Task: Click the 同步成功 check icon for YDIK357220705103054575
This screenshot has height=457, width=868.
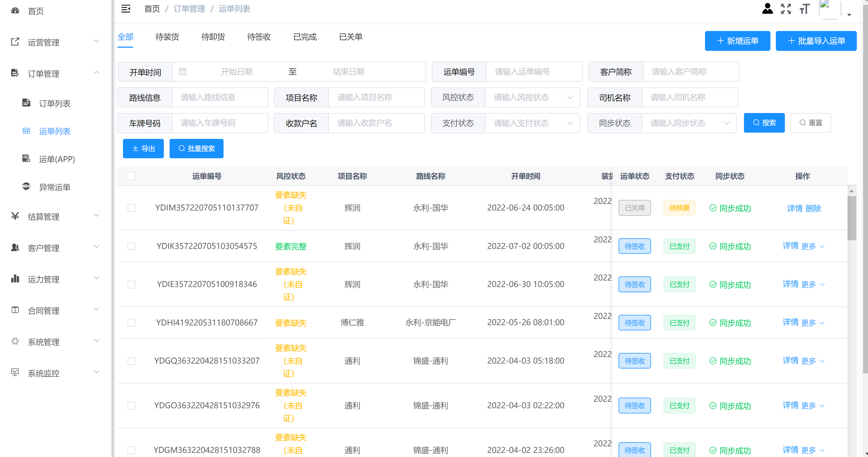Action: pyautogui.click(x=713, y=246)
